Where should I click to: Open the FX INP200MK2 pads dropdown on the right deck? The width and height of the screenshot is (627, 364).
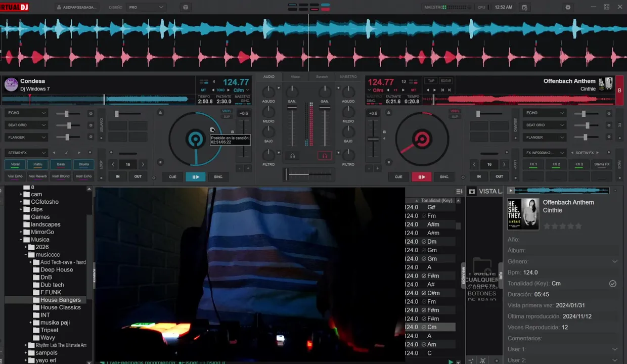click(544, 153)
